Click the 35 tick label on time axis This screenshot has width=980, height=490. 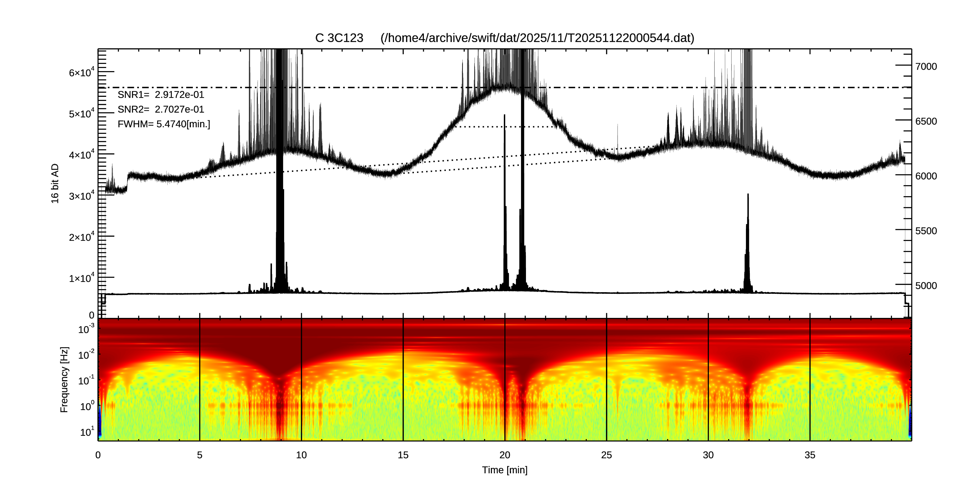[810, 455]
